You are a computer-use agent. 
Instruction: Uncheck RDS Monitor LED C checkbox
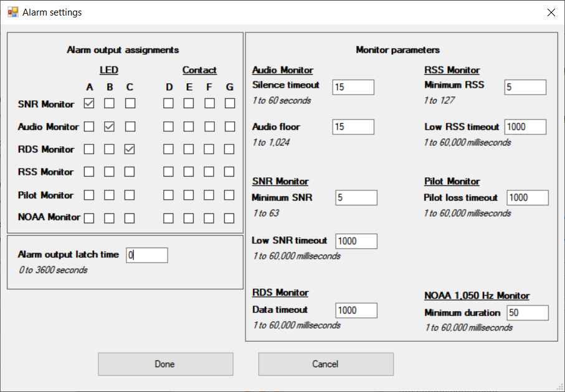coord(130,149)
